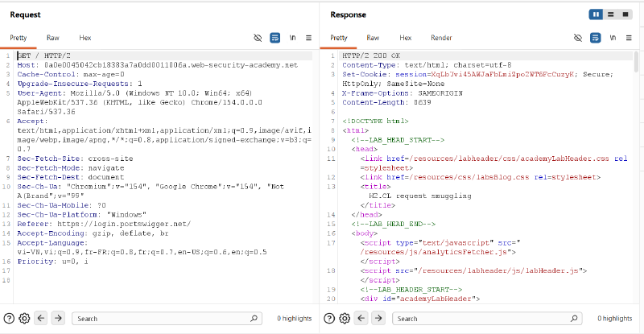The height and width of the screenshot is (334, 644).
Task: Click the Response 0 highlights label
Action: point(615,319)
